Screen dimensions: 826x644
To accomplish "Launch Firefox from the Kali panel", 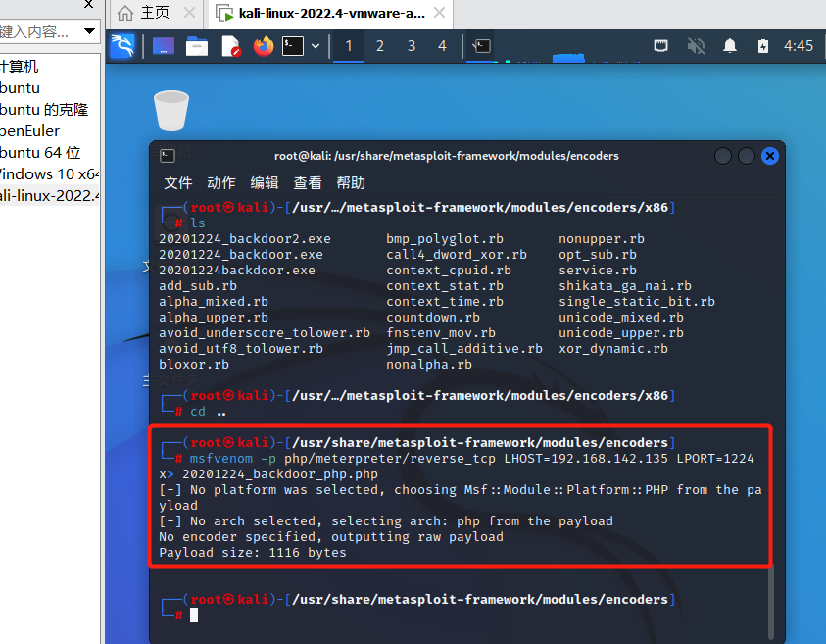I will (x=264, y=46).
